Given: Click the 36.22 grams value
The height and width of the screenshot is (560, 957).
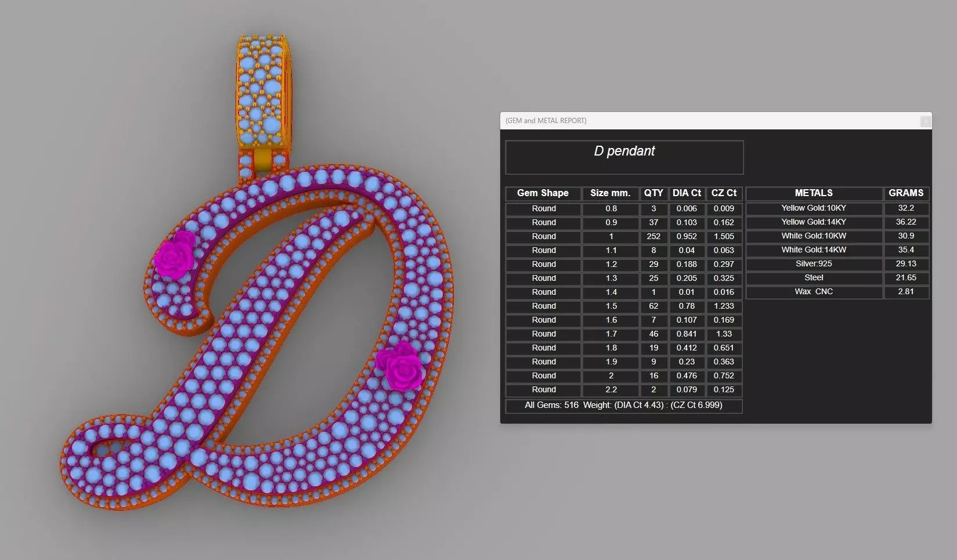Looking at the screenshot, I should point(906,222).
